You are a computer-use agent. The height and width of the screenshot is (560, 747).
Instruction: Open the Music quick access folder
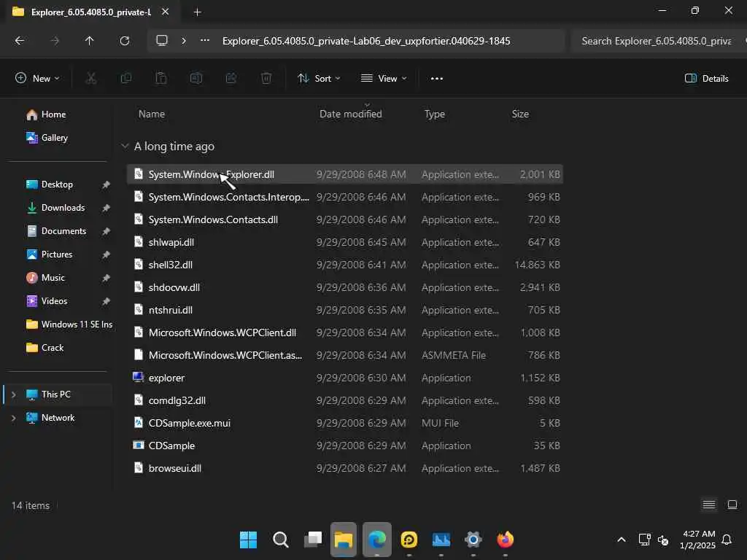(x=53, y=278)
